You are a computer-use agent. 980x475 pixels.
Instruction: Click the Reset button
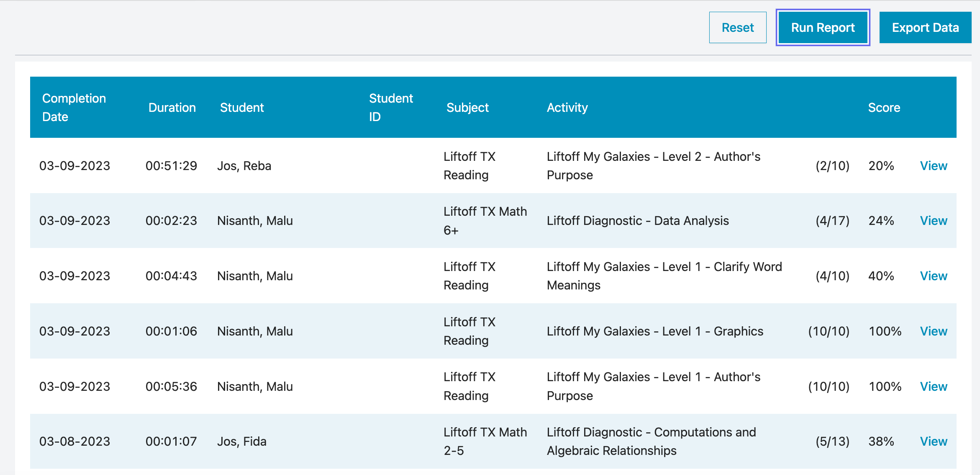738,28
